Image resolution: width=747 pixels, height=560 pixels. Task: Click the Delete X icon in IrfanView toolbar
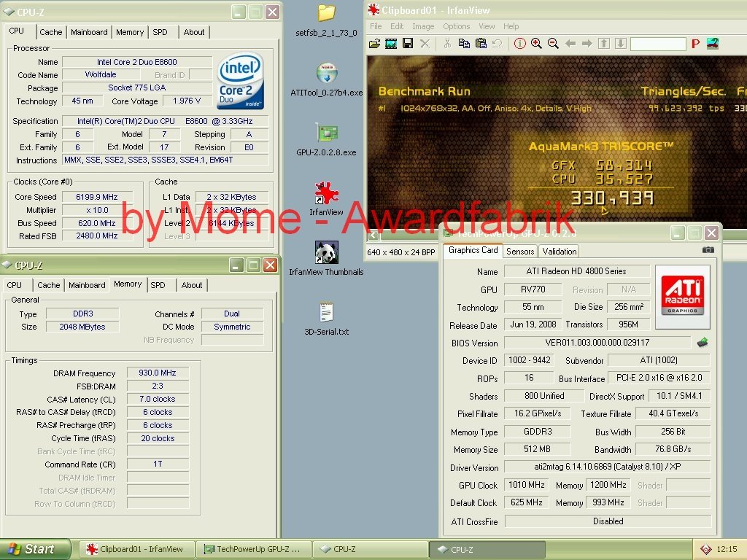pos(425,44)
